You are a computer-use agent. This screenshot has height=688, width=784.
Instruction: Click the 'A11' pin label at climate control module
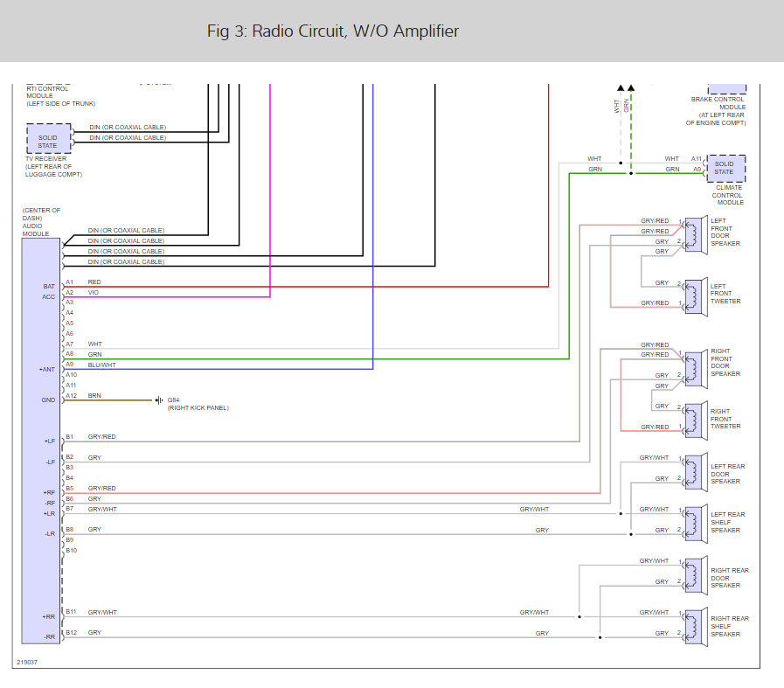tap(697, 159)
